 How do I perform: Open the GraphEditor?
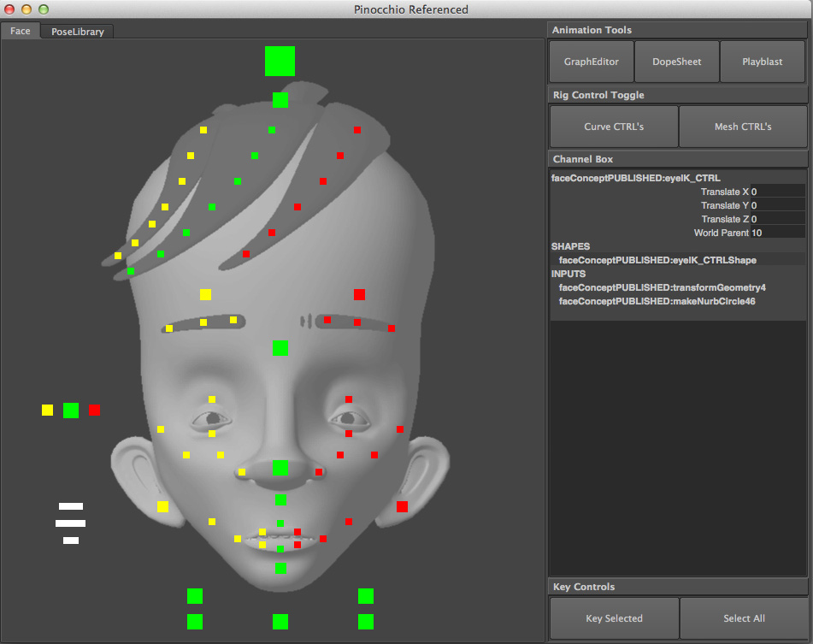pos(591,62)
